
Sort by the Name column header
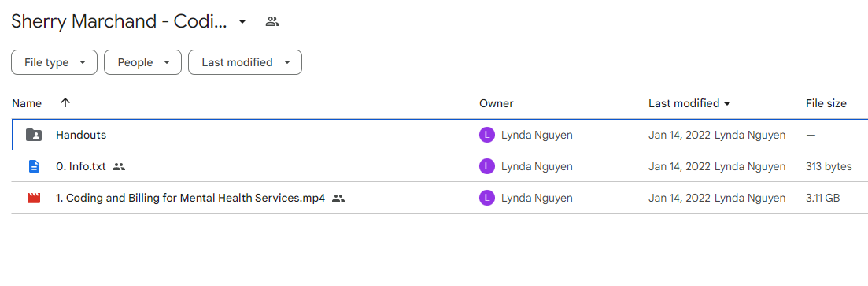(27, 104)
